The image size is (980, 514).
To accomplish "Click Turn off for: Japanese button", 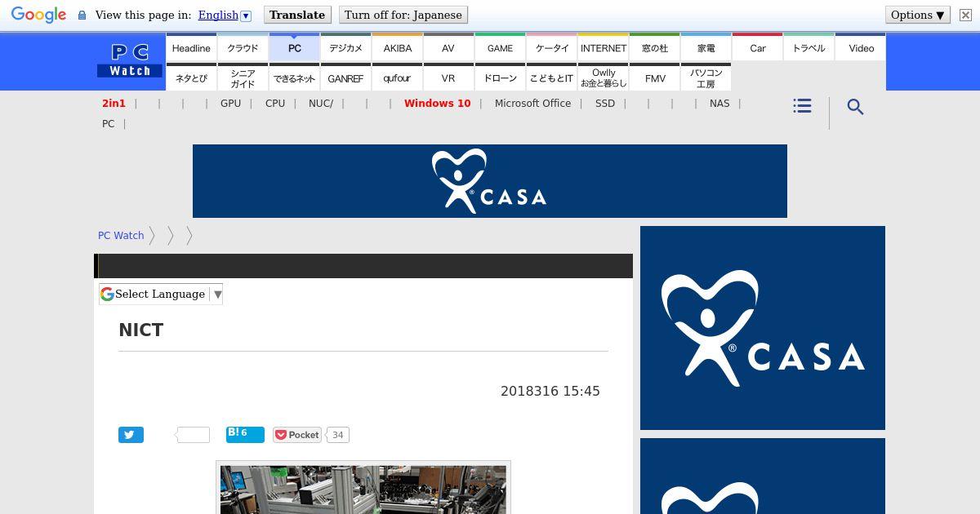I will 403,15.
